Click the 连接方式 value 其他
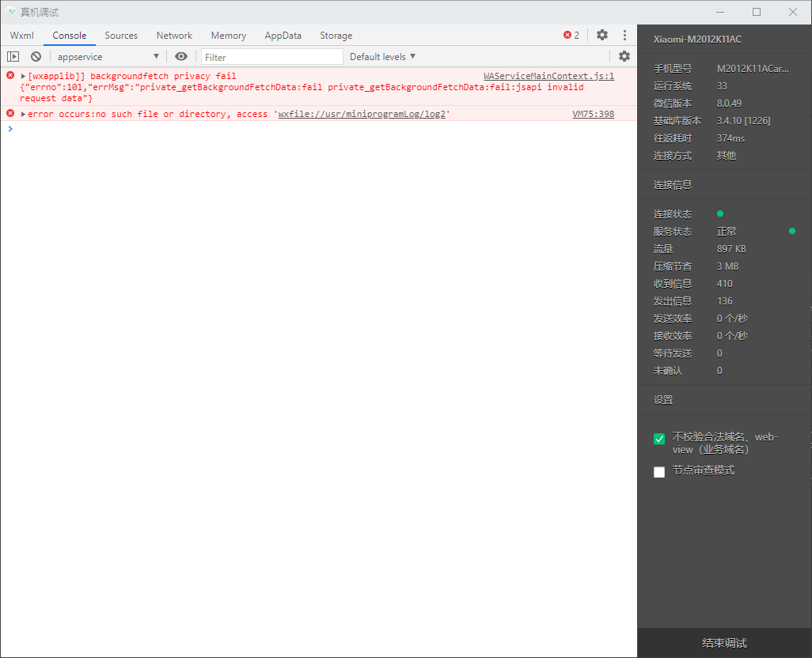 726,156
